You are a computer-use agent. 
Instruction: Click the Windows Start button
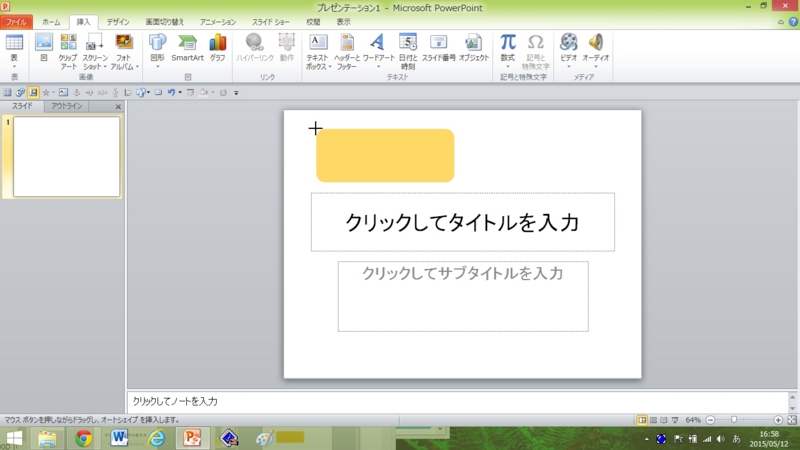pos(14,439)
